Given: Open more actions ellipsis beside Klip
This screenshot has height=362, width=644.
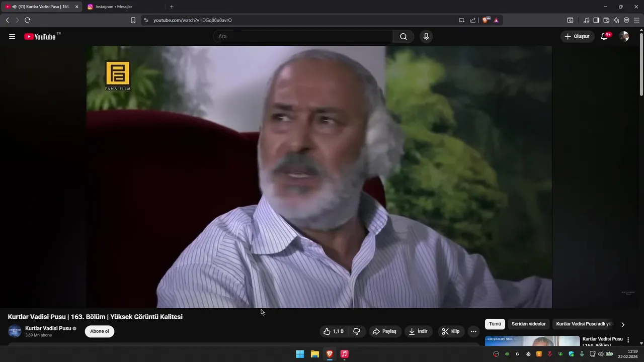Looking at the screenshot, I should tap(473, 331).
